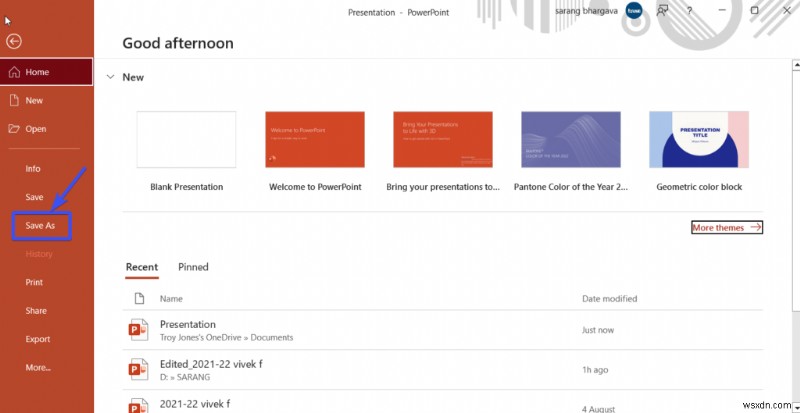Click Edited_2021-22 vivek f file icon

point(138,369)
